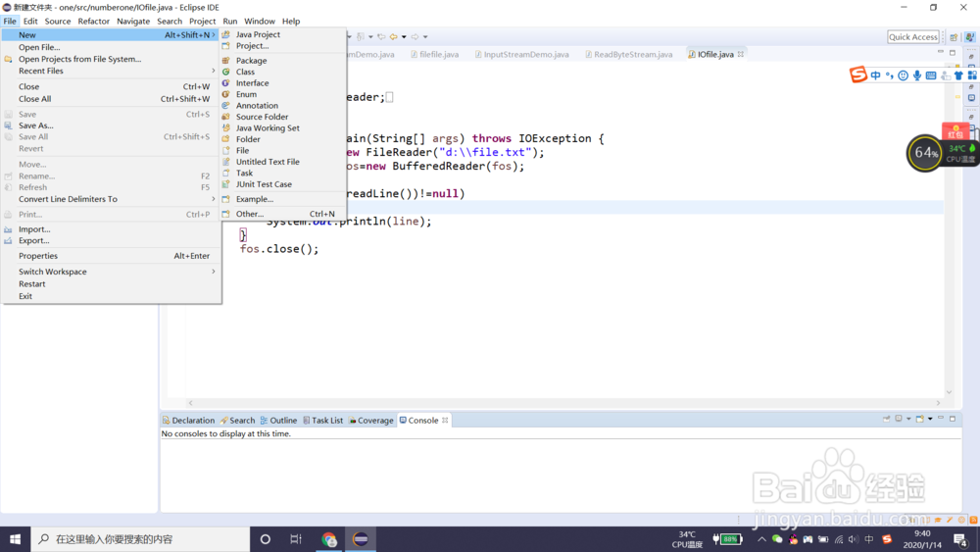
Task: Create a new Folder from submenu
Action: (283, 139)
